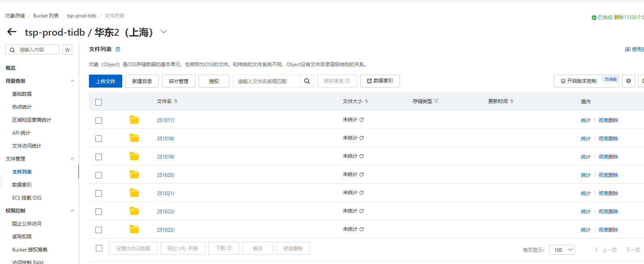Click the magnifier search icon next to prefix field
Viewport: 644px width, 264px height.
pos(307,81)
